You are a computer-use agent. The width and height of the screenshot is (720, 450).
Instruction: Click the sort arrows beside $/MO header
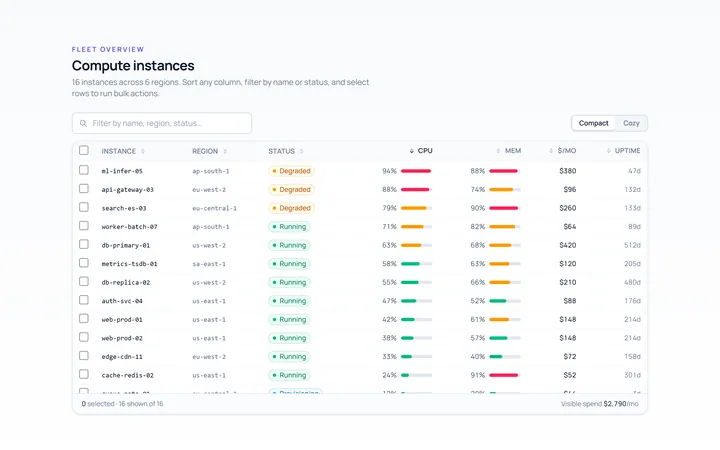pyautogui.click(x=551, y=151)
